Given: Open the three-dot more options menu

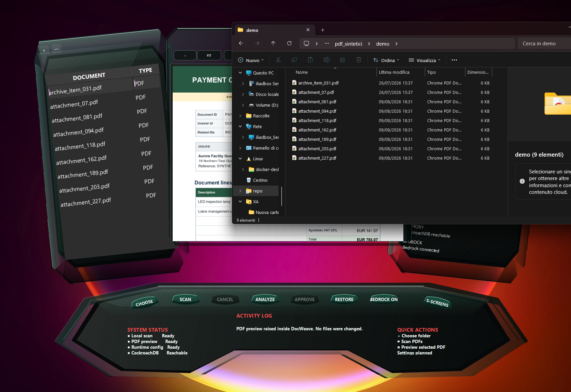Looking at the screenshot, I should point(454,60).
